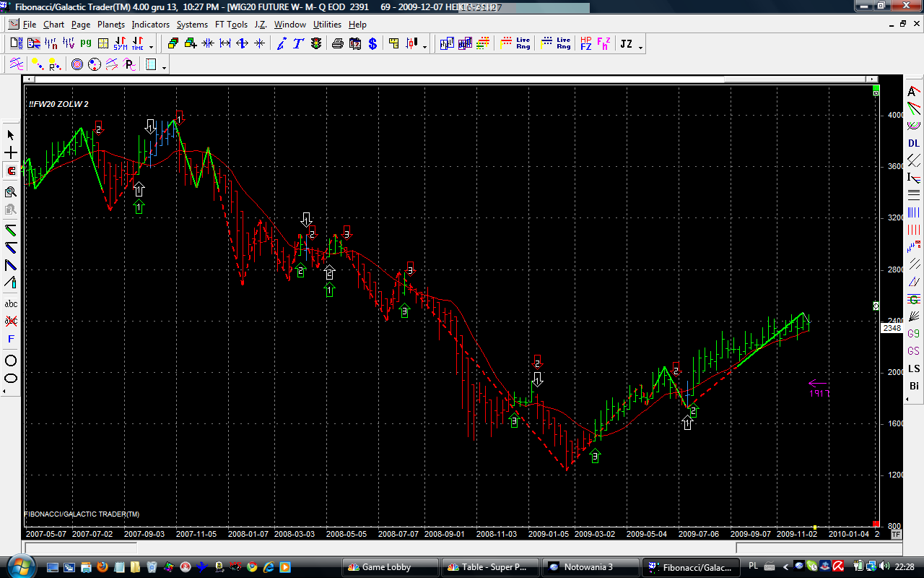Click the traffic light icon
The image size is (924, 578).
pos(316,44)
